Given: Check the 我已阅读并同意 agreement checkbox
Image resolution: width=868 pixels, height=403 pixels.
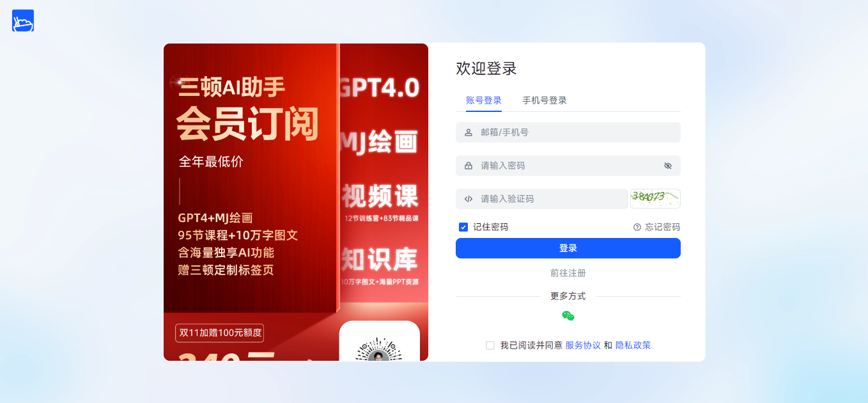Looking at the screenshot, I should (x=490, y=345).
